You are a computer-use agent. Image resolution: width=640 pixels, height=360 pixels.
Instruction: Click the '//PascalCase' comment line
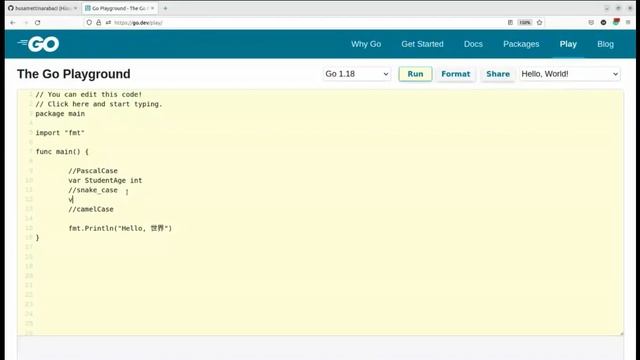point(93,171)
